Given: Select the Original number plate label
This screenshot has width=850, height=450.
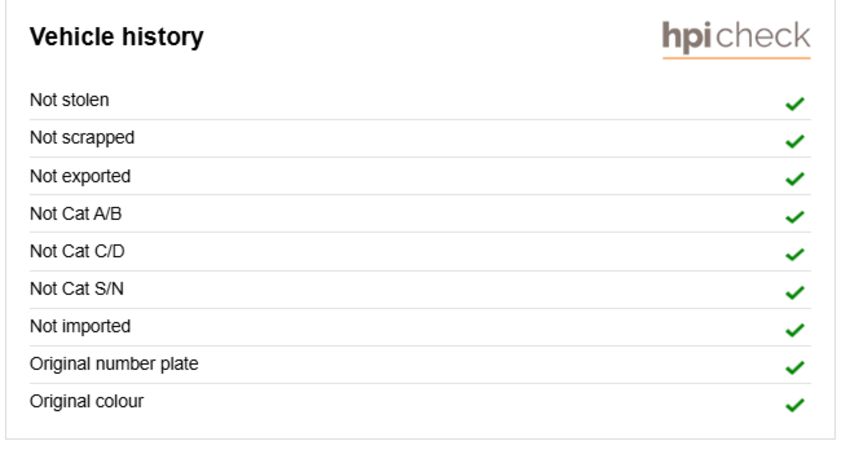Looking at the screenshot, I should click(x=114, y=364).
